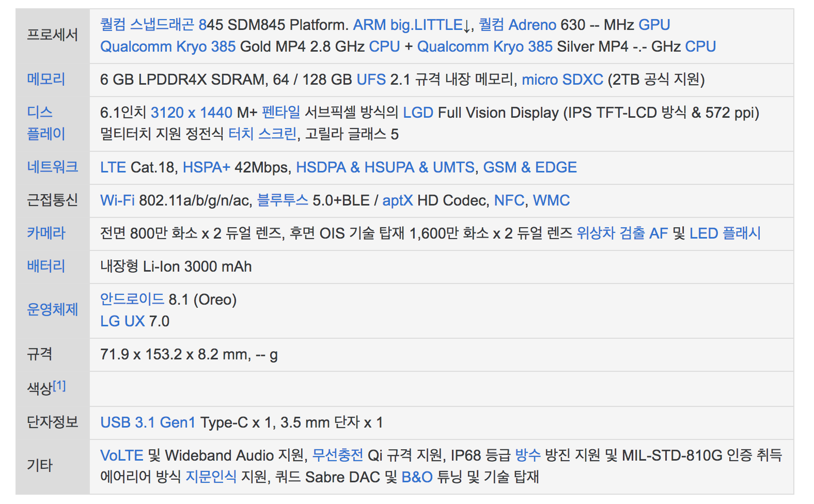
Task: Open the 배터리 row header link
Action: (46, 266)
